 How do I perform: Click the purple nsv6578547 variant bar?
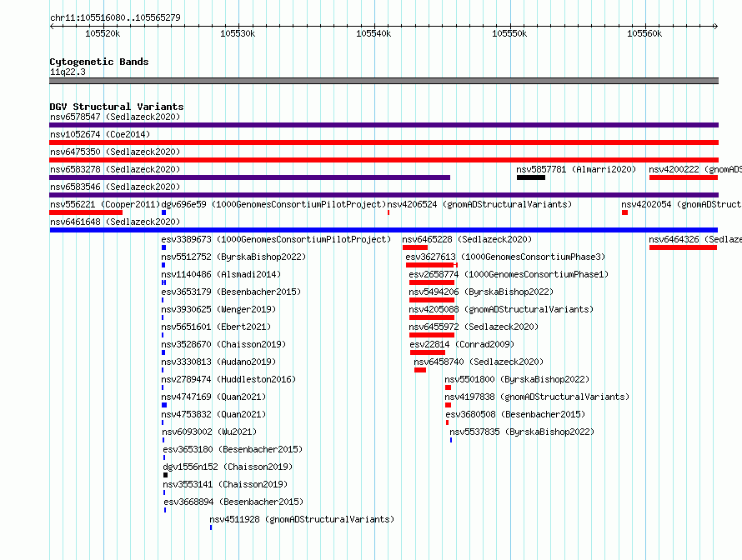tap(384, 125)
